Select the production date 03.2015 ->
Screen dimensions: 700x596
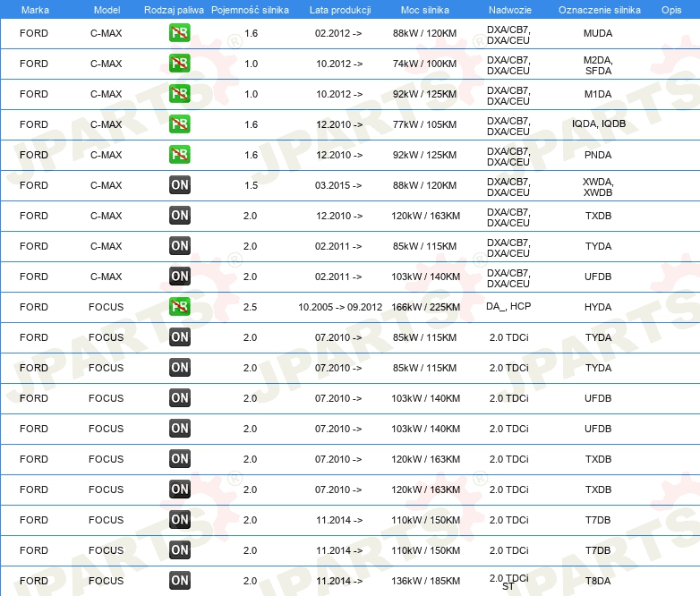pyautogui.click(x=338, y=185)
